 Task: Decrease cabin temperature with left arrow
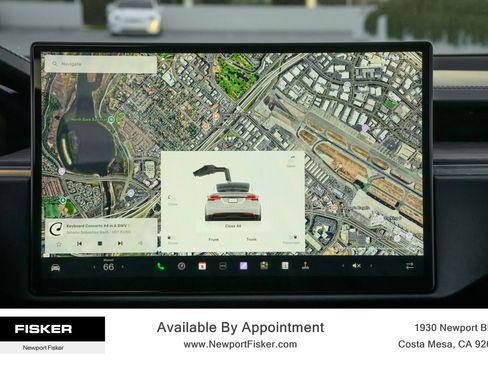[94, 267]
